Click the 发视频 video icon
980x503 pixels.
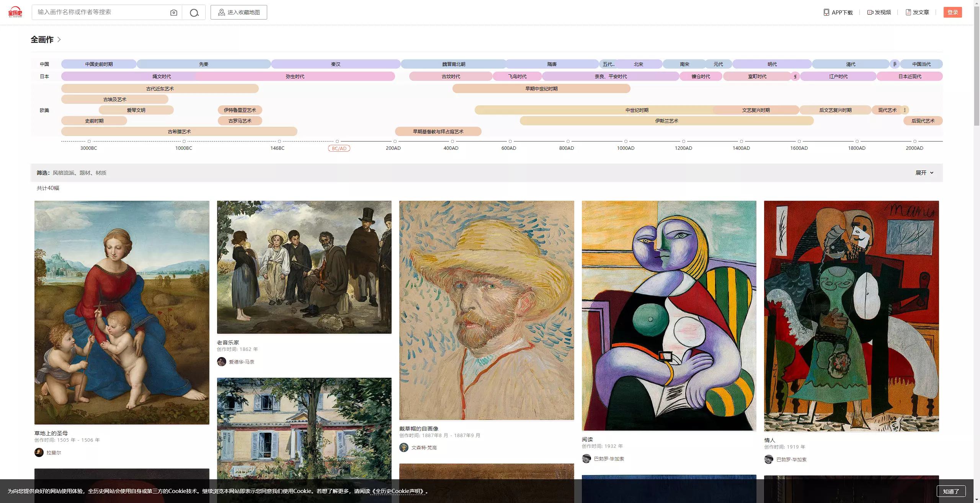[870, 12]
